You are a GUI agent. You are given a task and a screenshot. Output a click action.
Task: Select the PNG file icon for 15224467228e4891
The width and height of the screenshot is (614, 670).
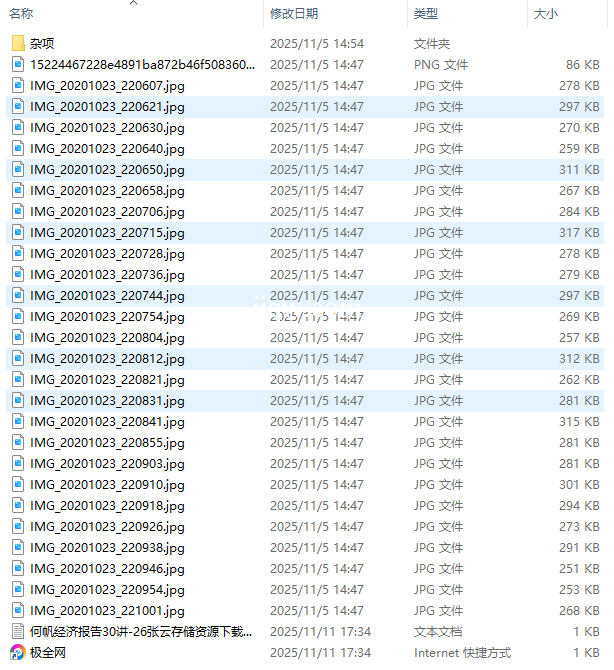click(18, 65)
